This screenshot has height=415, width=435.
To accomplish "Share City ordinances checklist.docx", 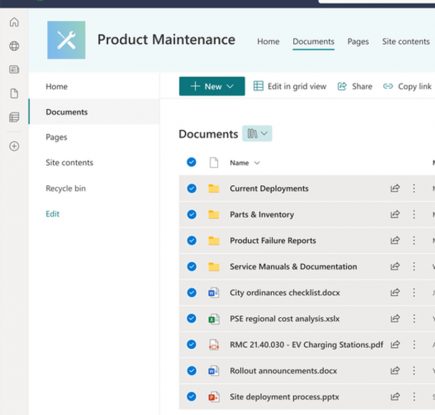I will point(395,293).
